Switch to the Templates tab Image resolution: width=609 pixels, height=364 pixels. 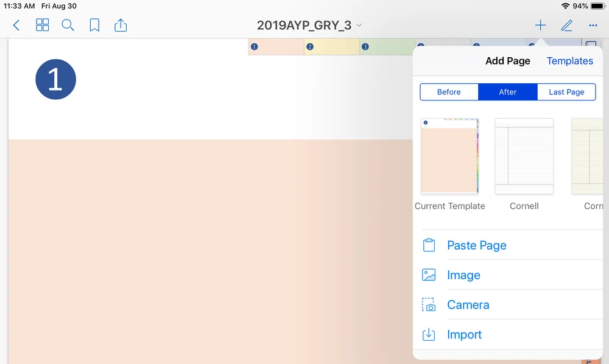point(569,61)
